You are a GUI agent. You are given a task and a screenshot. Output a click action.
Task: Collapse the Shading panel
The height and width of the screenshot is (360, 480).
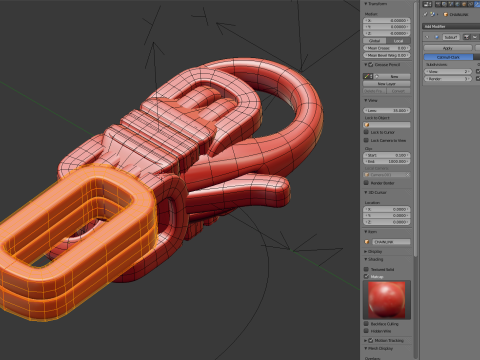366,259
